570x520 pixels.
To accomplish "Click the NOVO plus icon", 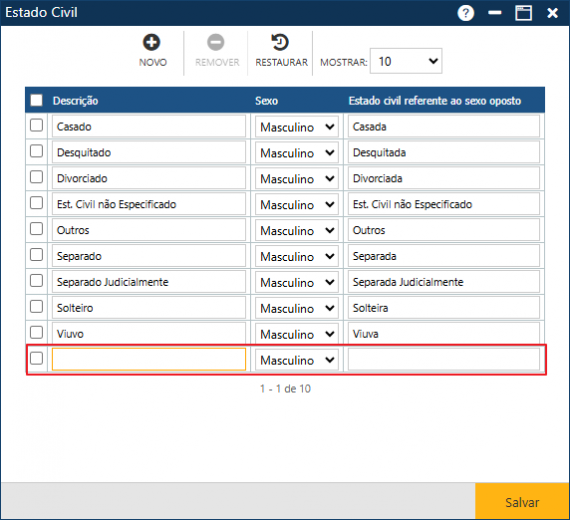I will pos(151,42).
